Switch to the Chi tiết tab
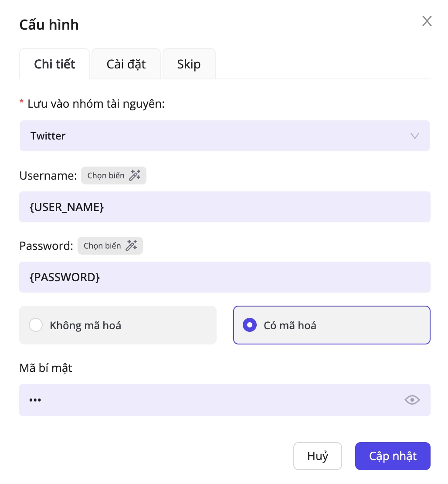 54,64
